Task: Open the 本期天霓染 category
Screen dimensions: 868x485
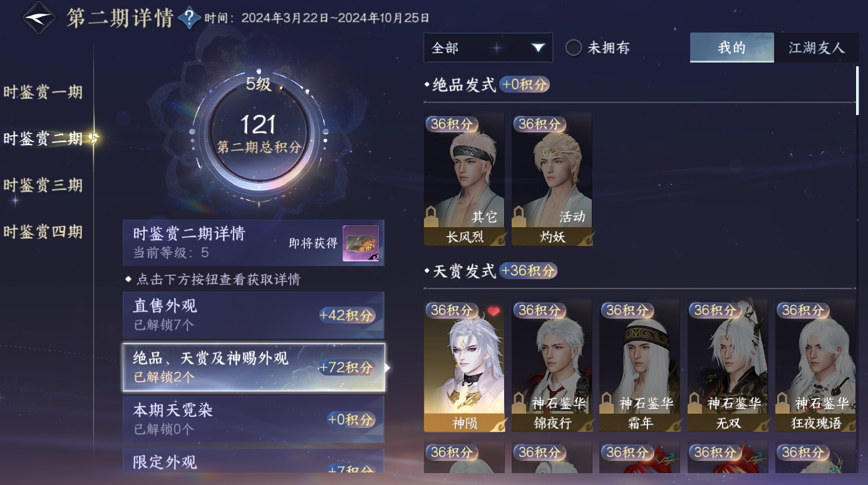Action: coord(254,419)
